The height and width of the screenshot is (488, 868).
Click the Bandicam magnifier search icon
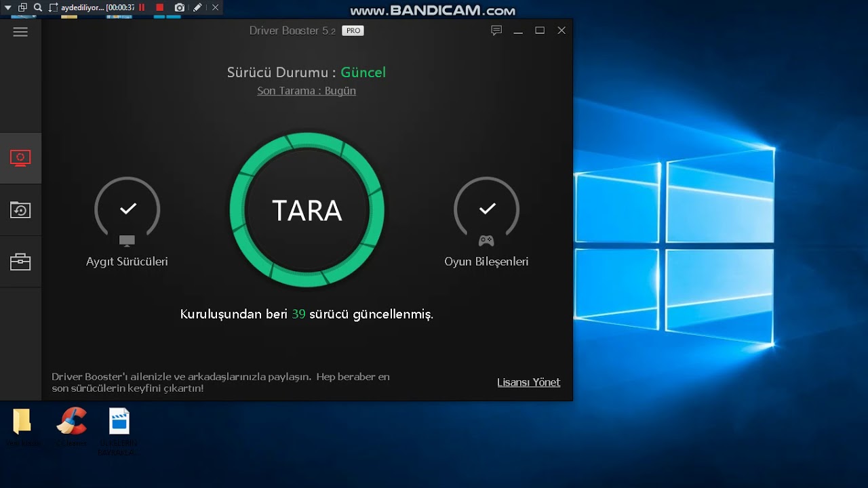click(x=38, y=7)
